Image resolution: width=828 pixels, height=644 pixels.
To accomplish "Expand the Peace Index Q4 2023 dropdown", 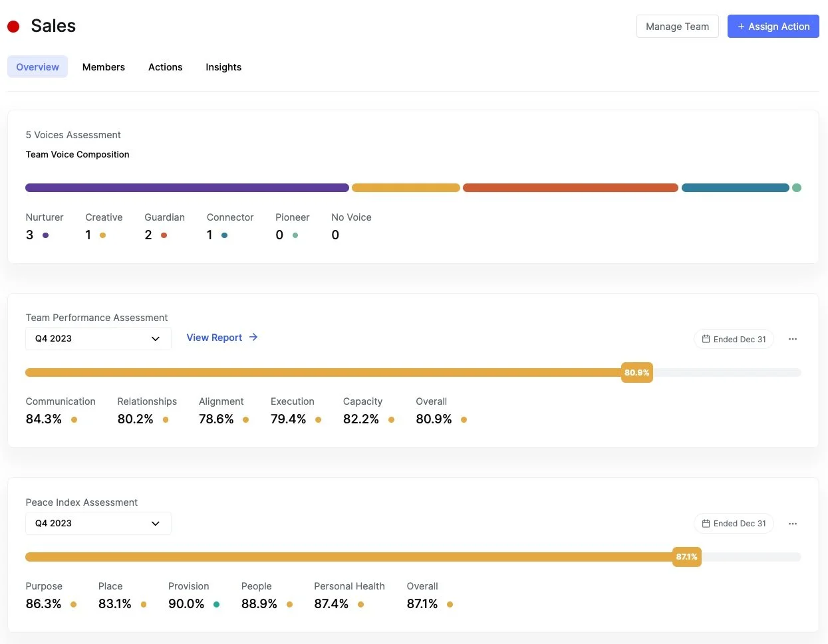I will (x=98, y=523).
